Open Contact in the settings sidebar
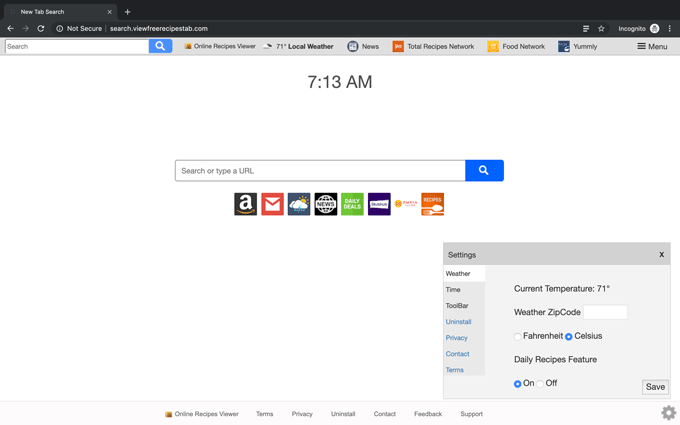This screenshot has width=680, height=425. pos(458,354)
